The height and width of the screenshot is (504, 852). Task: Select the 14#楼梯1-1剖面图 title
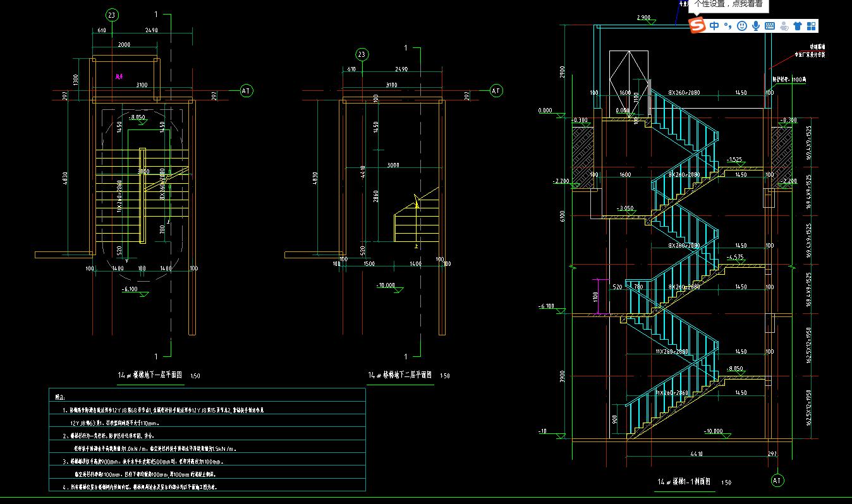(x=685, y=482)
